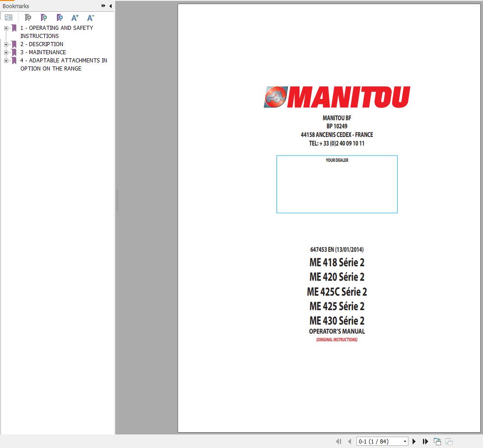Click the red Original Instructions text
483x448 pixels.
(337, 340)
